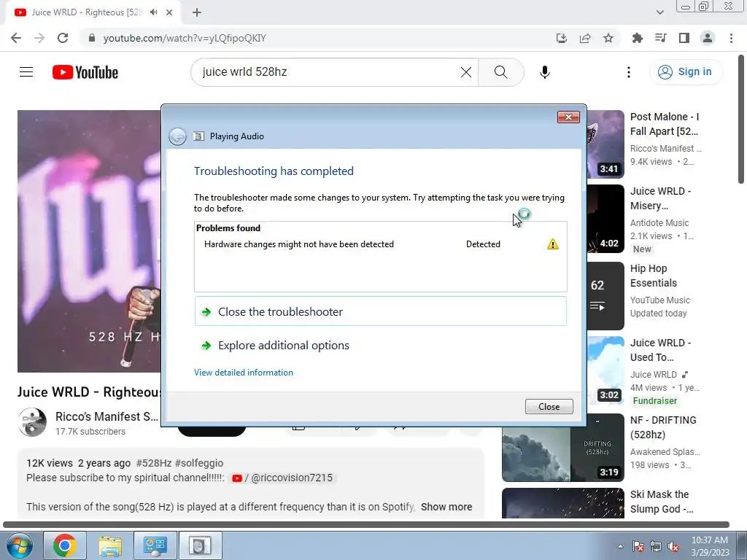Click the Fundraiser badge on Used To video
The image size is (747, 560).
tap(654, 401)
